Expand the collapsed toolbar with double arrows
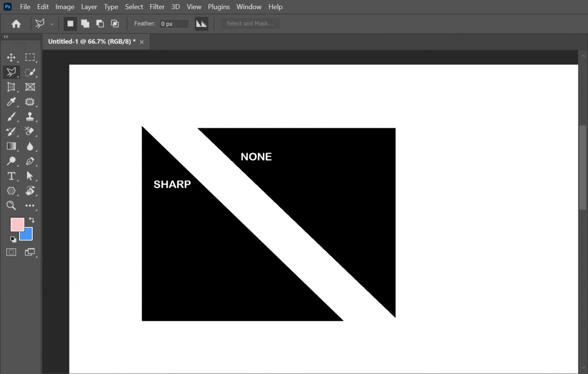Image resolution: width=588 pixels, height=374 pixels. [x=6, y=36]
